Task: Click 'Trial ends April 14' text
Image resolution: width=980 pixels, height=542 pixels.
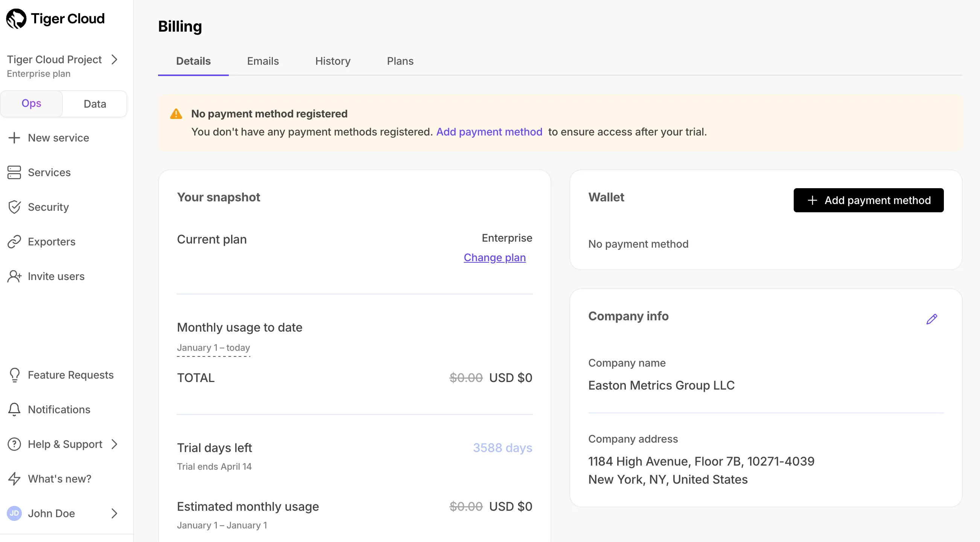Action: [x=214, y=466]
